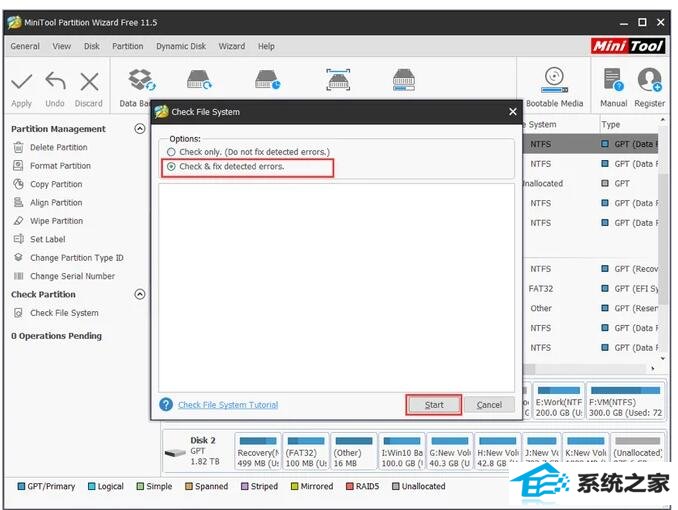Collapse the Check Partition section
This screenshot has height=510, width=678.
(x=140, y=294)
